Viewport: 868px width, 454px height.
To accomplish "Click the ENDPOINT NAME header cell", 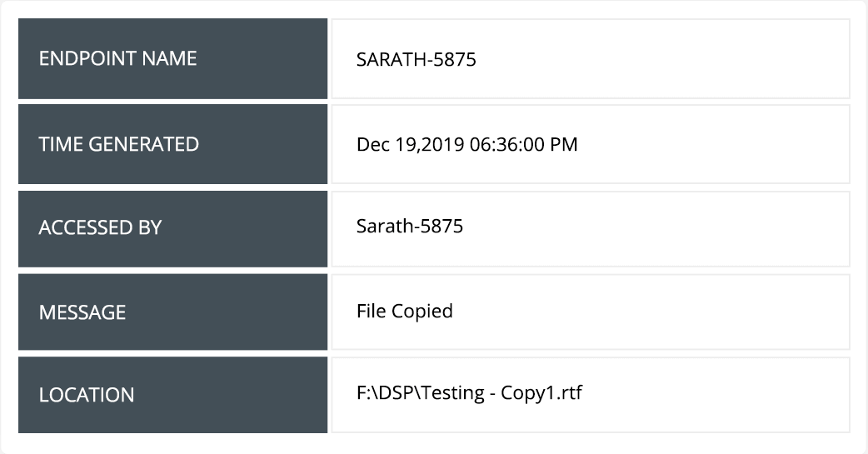I will tap(172, 59).
